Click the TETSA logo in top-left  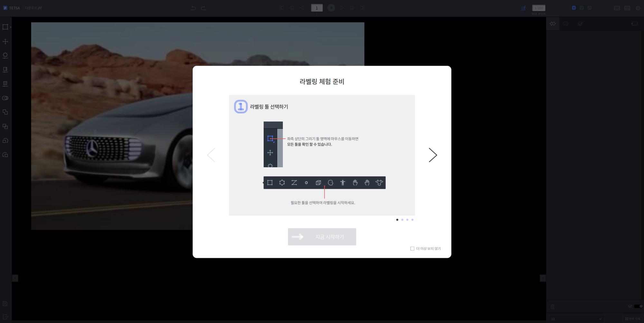pos(12,8)
